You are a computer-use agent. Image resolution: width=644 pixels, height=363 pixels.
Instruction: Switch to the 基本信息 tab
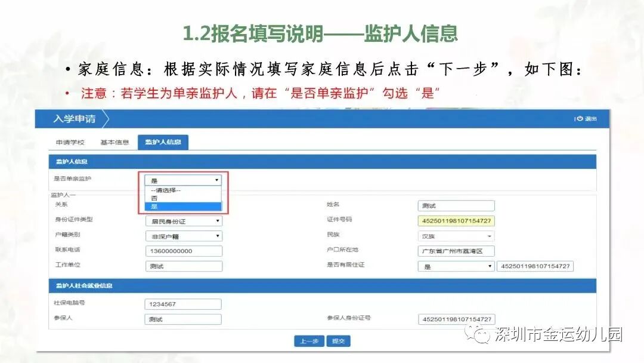point(114,142)
